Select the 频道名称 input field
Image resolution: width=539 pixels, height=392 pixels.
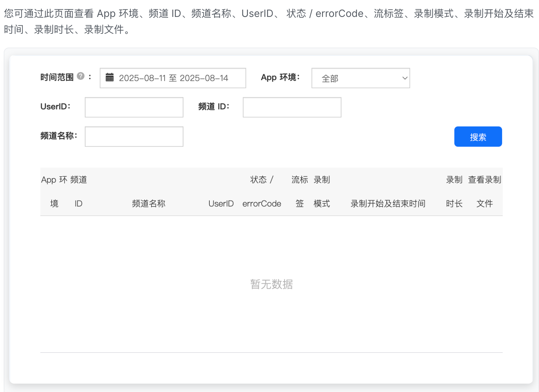[134, 137]
